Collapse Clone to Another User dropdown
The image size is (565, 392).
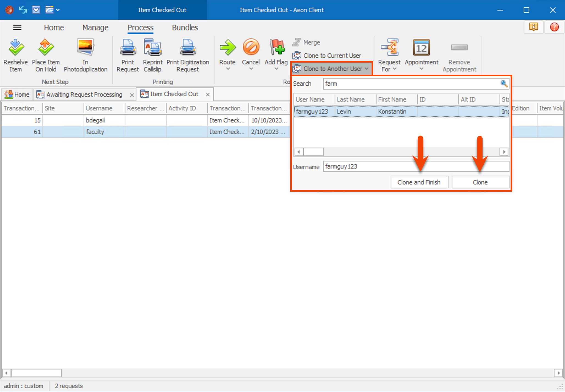coord(367,69)
